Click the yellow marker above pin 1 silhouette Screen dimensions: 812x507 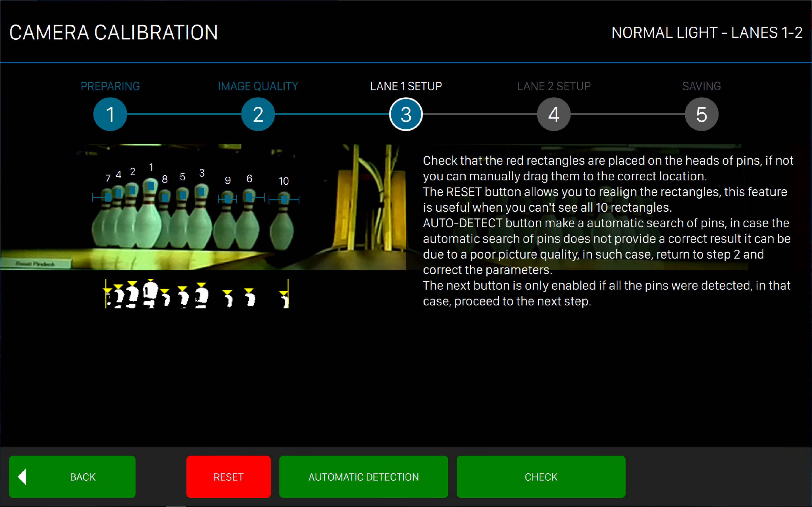coord(150,280)
